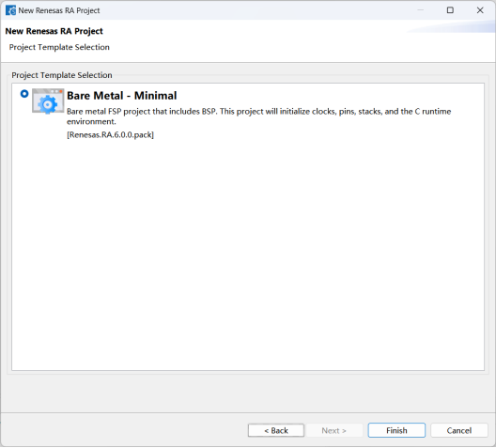Select the Bare Metal - Minimal radio button
496x448 pixels.
(x=24, y=94)
